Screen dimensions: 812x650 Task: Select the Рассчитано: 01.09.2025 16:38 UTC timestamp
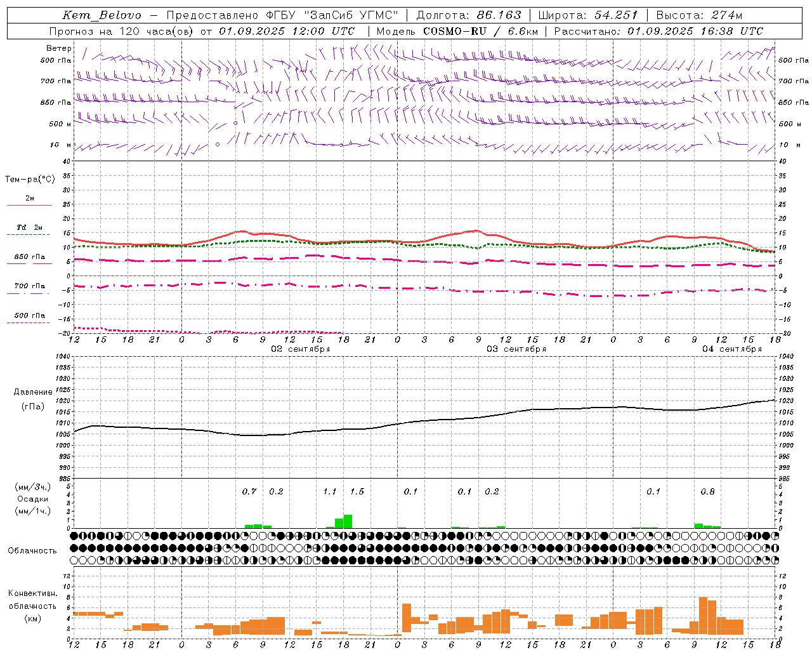click(658, 31)
